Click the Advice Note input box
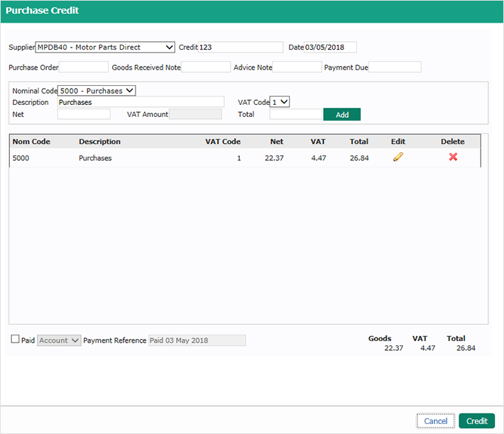 click(297, 67)
